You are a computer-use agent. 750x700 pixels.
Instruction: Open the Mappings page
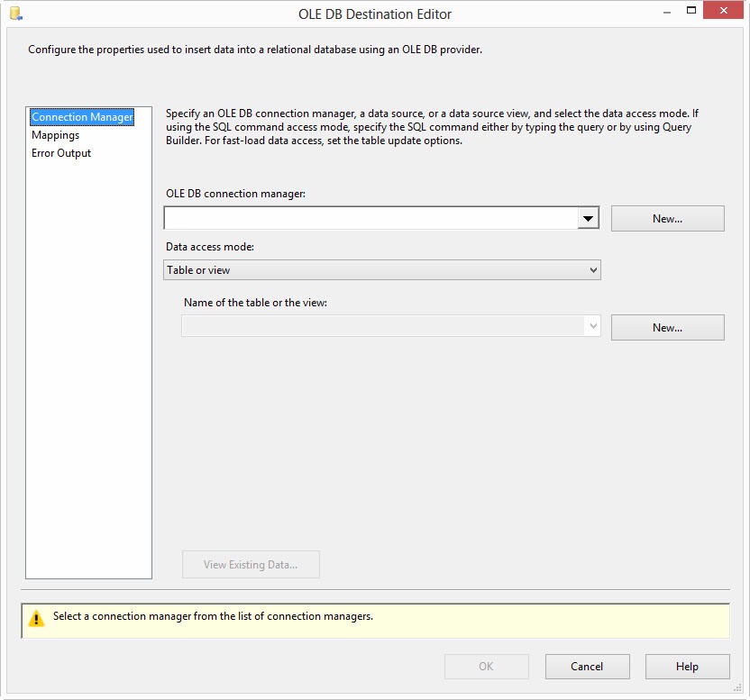(56, 135)
